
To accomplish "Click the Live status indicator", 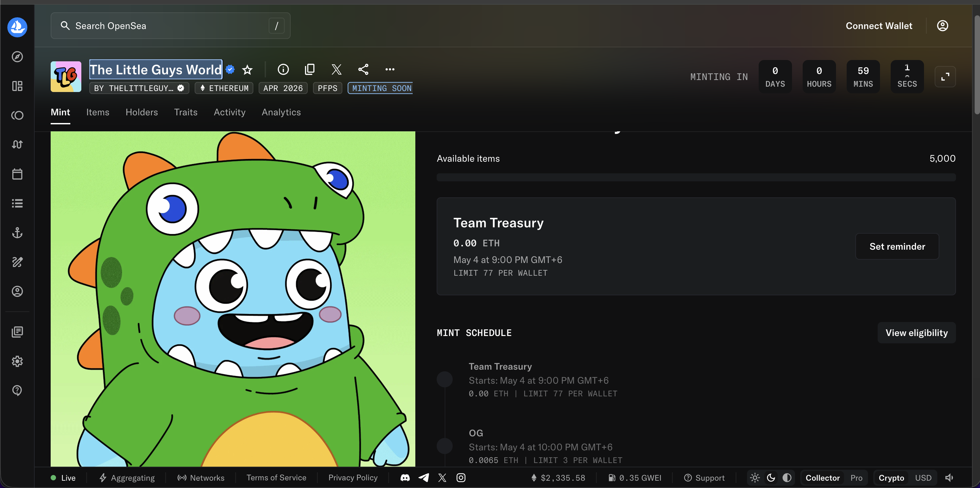I will (x=63, y=478).
